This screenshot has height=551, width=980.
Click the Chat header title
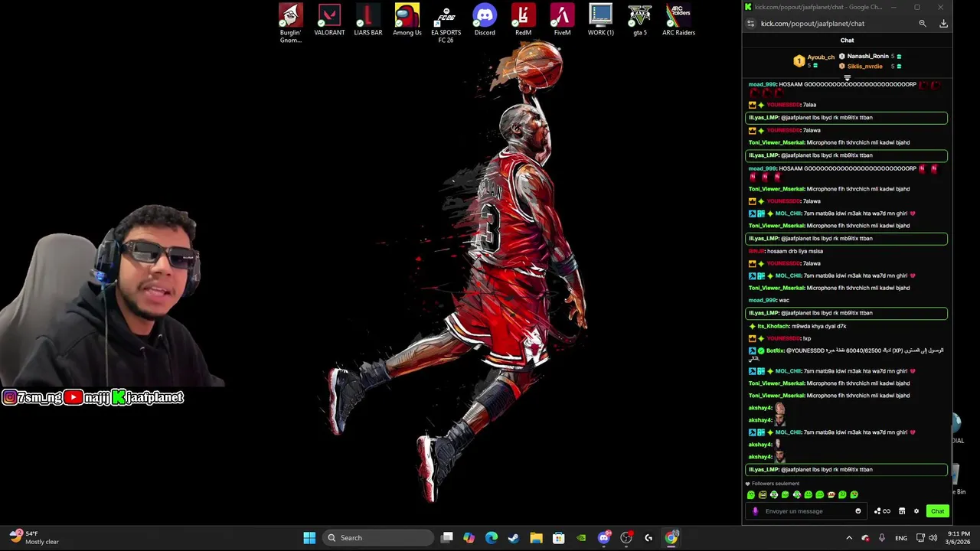(847, 41)
